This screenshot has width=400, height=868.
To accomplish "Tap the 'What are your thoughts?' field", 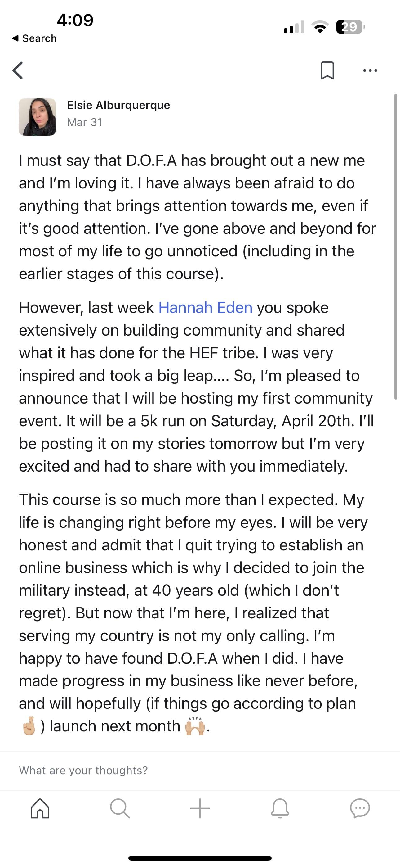I will 200,771.
